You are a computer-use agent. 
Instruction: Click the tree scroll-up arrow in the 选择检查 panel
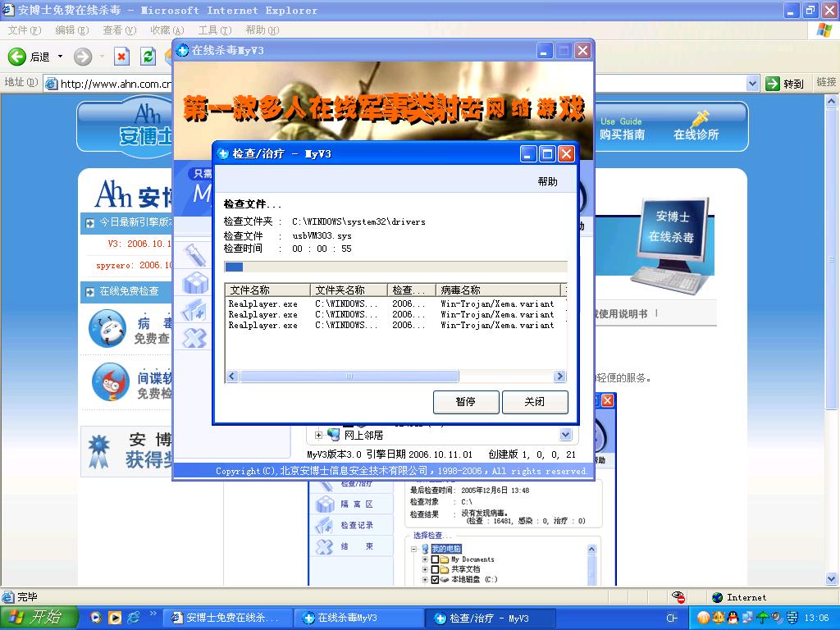(x=591, y=549)
